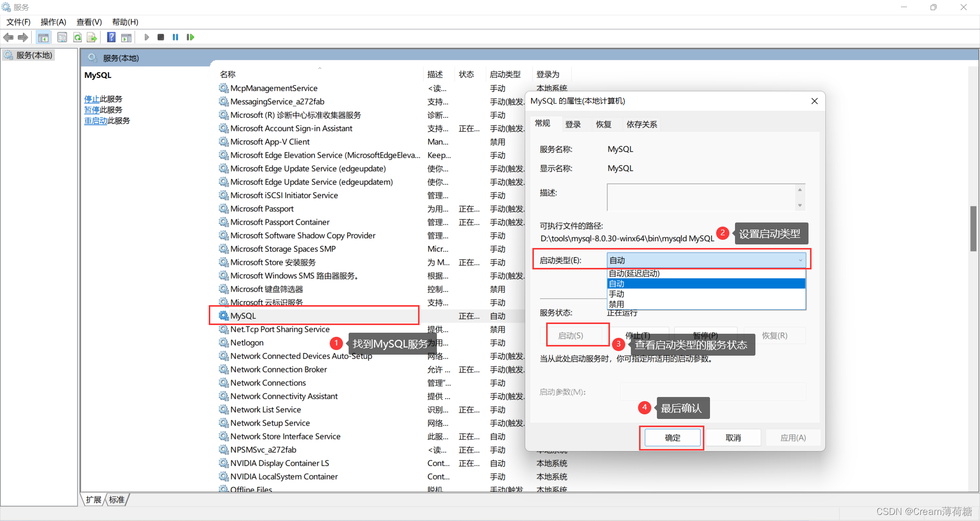Click the 启动参数(M) input field
This screenshot has width=980, height=521.
(x=713, y=392)
